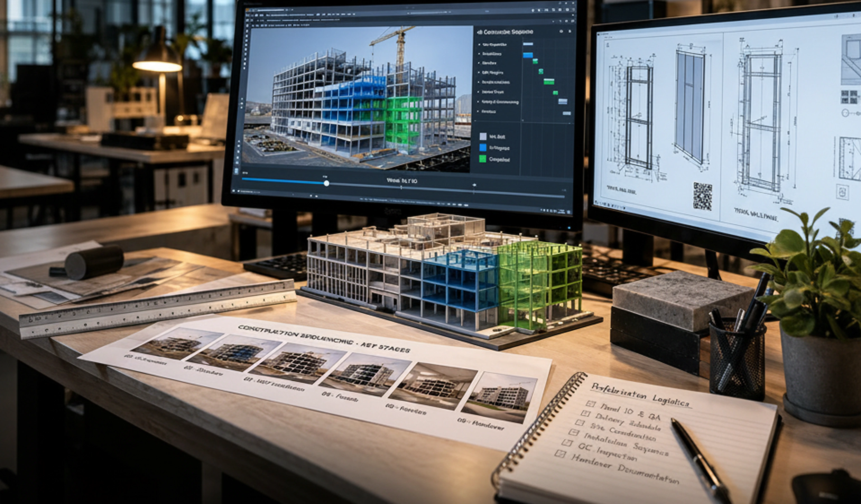Click the Construction Sequence panel title

coord(505,32)
